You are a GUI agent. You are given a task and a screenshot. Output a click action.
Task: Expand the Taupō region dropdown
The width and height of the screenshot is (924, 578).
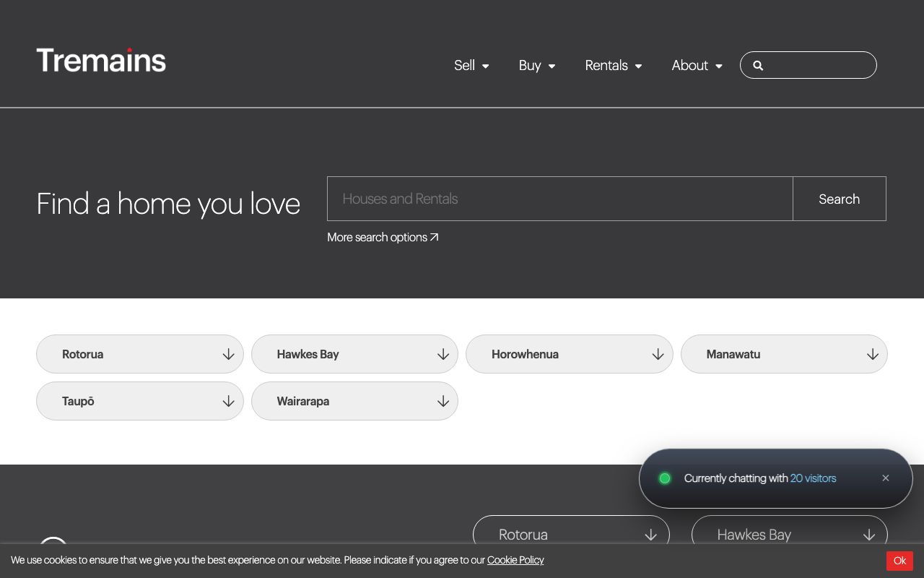pos(140,401)
